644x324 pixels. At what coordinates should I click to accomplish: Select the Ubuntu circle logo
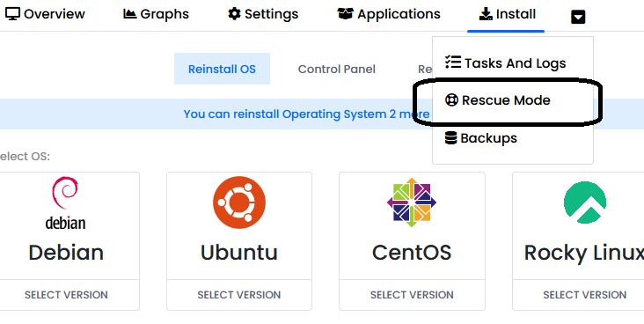(x=239, y=202)
